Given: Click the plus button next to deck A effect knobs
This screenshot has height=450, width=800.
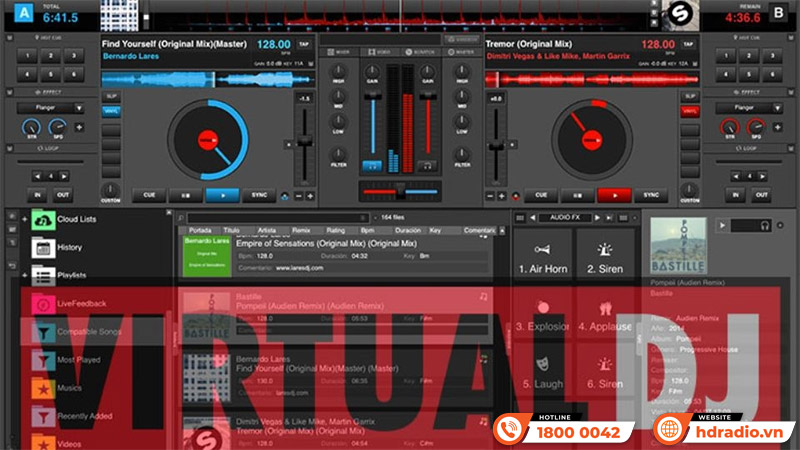Looking at the screenshot, I should click(79, 127).
